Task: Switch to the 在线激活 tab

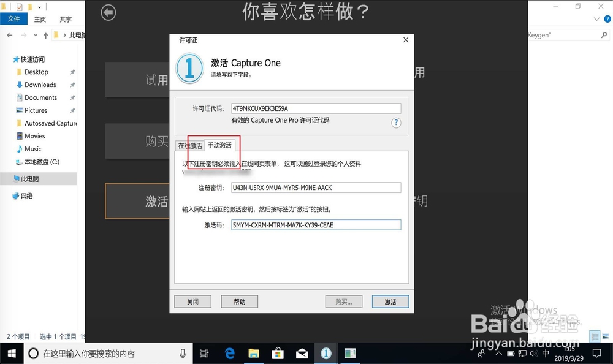Action: coord(189,146)
